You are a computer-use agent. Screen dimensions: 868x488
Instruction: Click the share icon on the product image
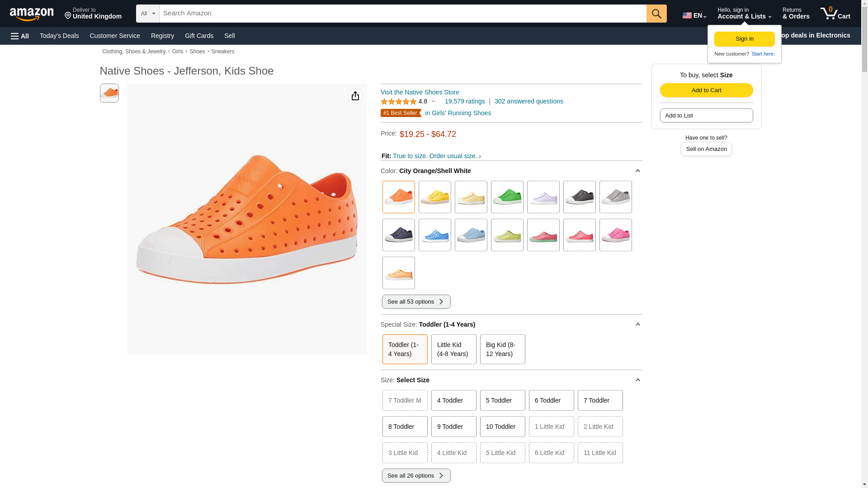[x=355, y=96]
